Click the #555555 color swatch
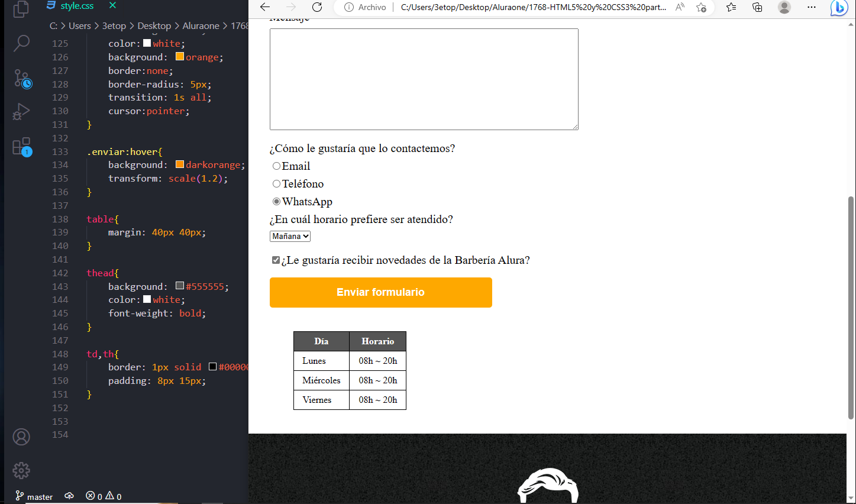856x504 pixels. point(180,286)
